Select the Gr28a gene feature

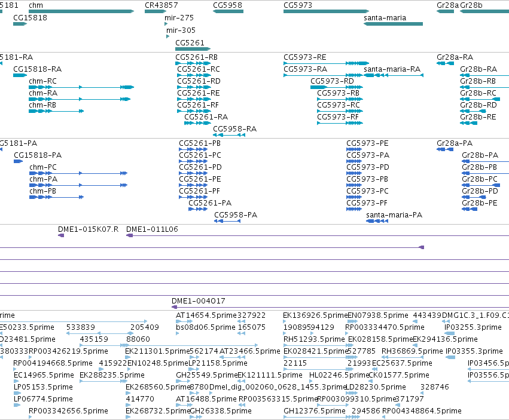445,11
